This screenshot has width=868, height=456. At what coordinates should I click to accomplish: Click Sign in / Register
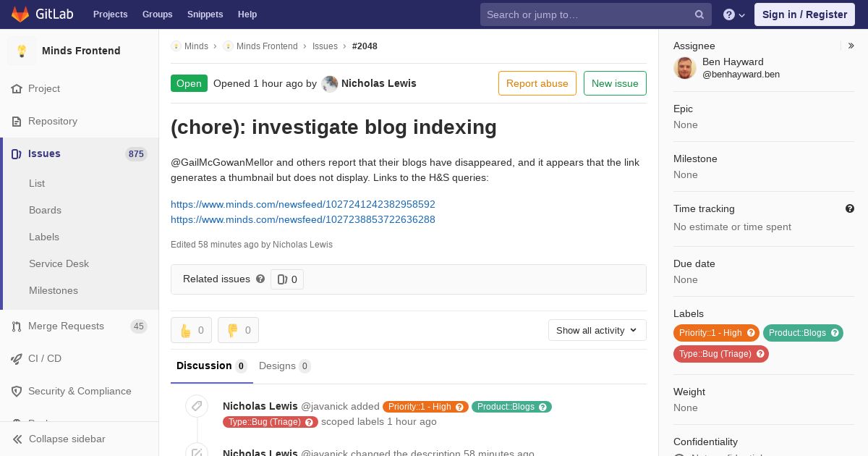(x=804, y=14)
